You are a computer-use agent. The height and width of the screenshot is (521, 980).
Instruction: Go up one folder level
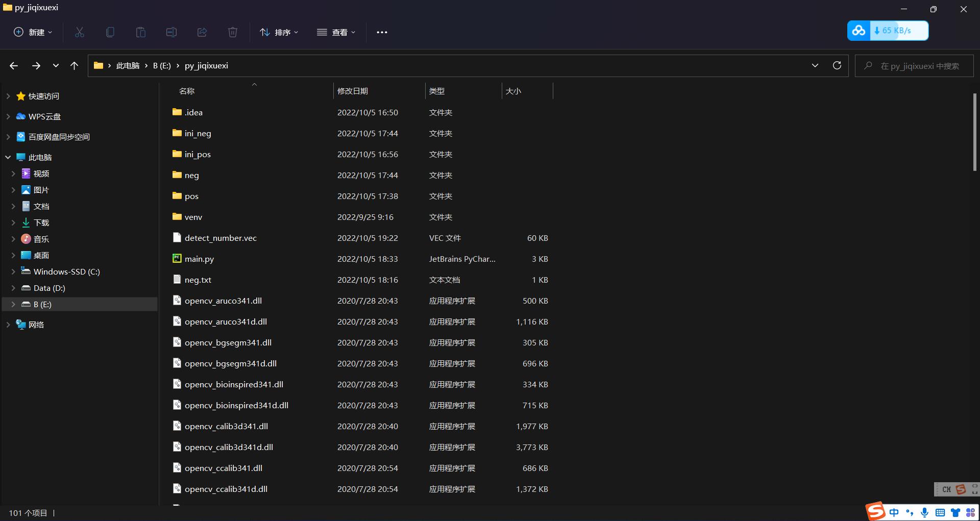(x=74, y=66)
